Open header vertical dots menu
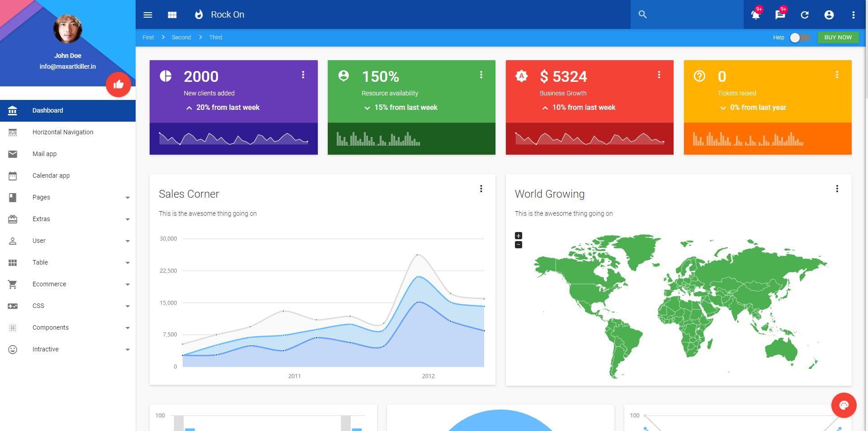Image resolution: width=868 pixels, height=431 pixels. (x=854, y=15)
